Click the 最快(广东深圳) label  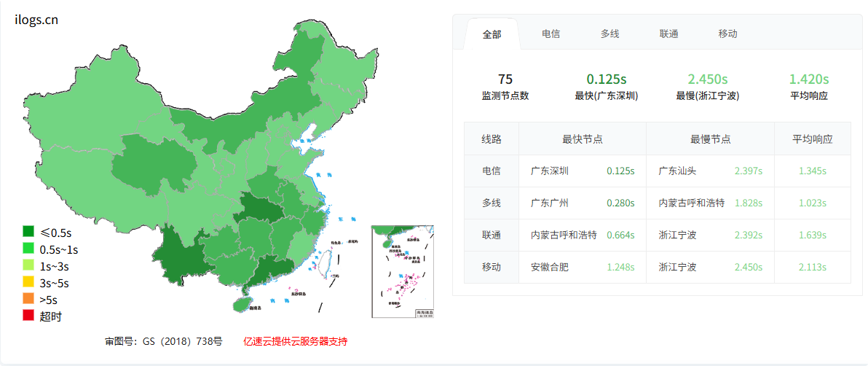607,96
